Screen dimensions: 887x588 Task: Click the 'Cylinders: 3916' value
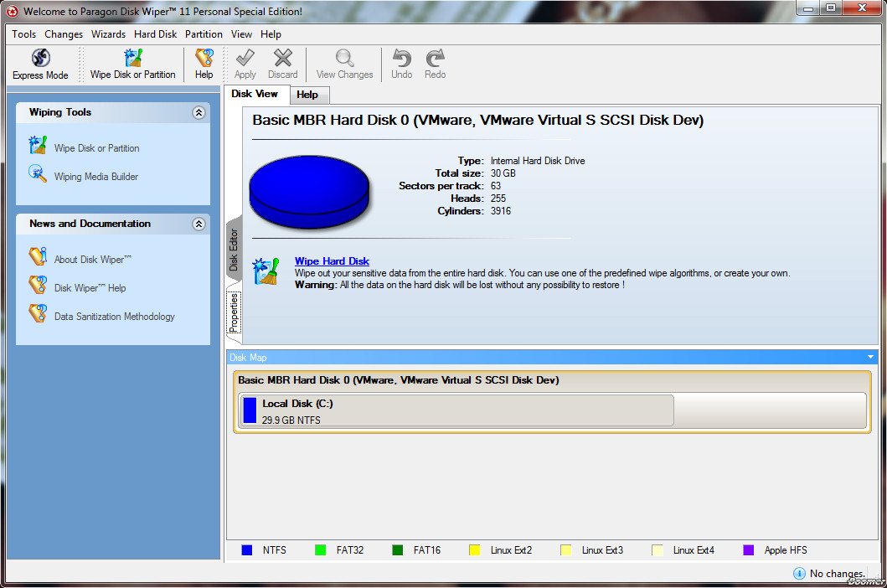click(501, 210)
